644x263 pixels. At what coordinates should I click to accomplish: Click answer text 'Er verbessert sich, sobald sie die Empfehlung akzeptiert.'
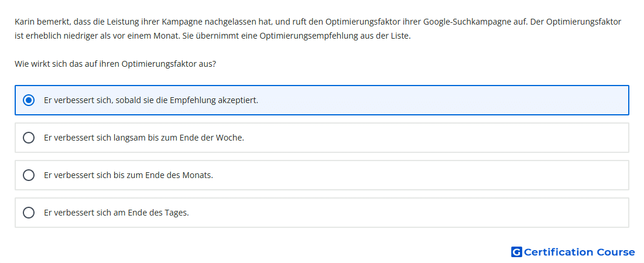click(151, 100)
